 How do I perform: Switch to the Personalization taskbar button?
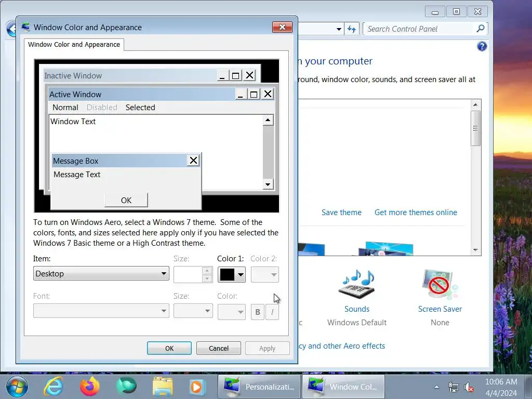click(x=259, y=387)
